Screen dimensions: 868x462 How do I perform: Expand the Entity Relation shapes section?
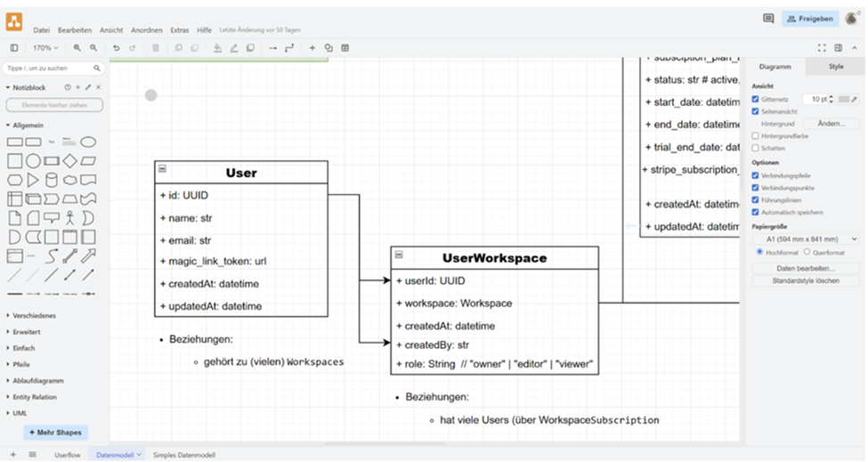click(34, 397)
